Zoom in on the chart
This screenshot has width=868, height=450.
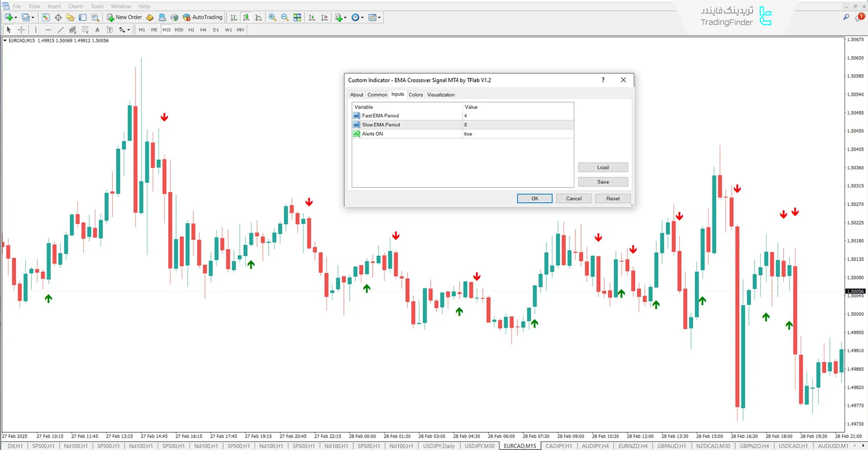(x=273, y=17)
